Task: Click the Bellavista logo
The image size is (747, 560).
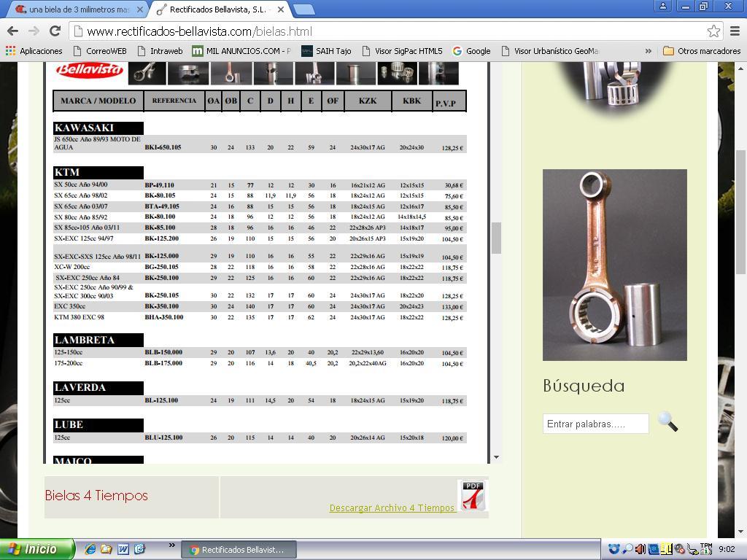Action: point(90,70)
